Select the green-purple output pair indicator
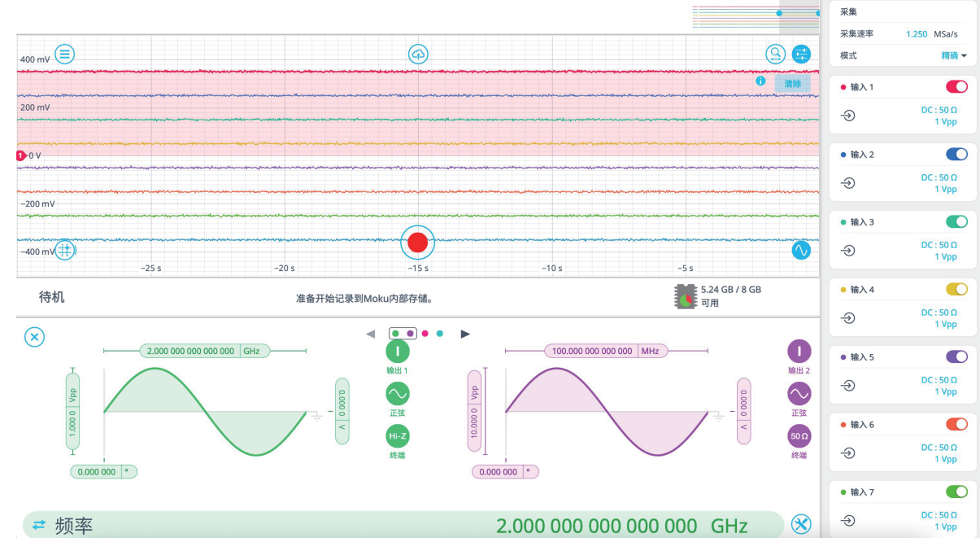Screen dimensions: 980x542 403,334
